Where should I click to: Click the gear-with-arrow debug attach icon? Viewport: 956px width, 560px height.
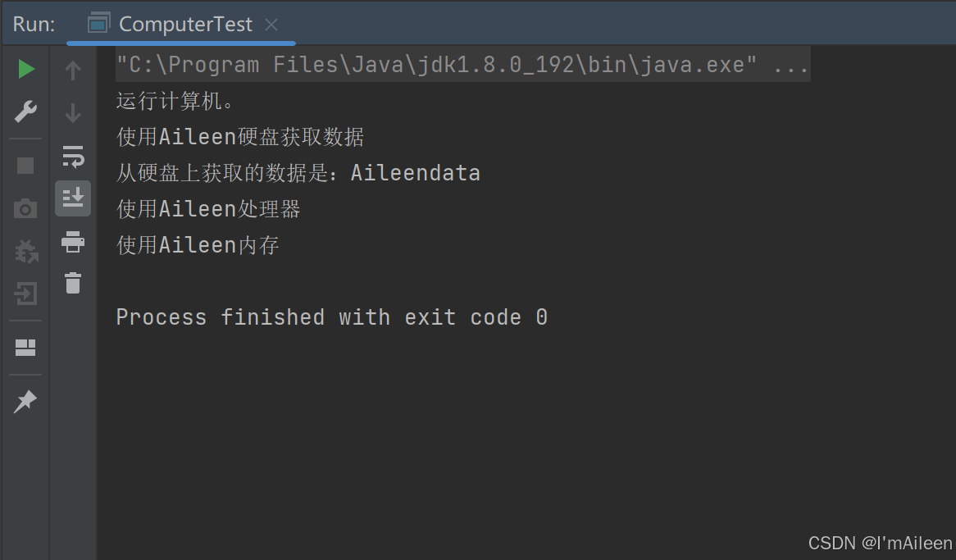pos(25,252)
